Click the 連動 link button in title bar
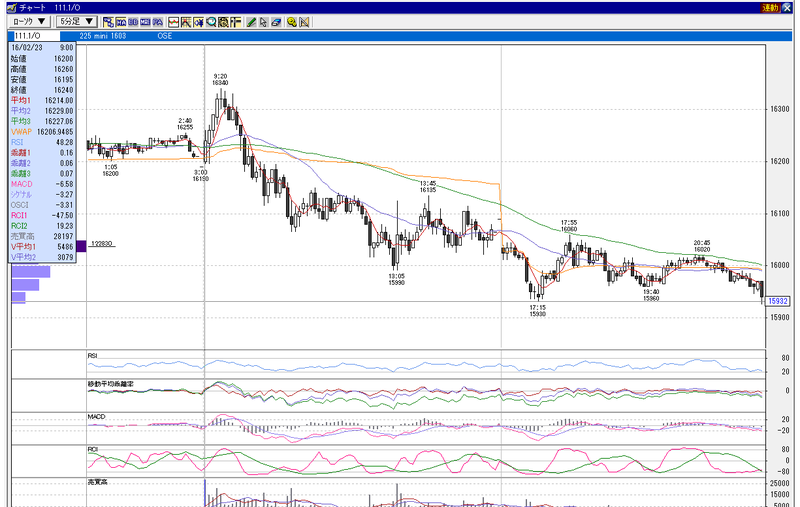Image resolution: width=800 pixels, height=507 pixels. 769,8
